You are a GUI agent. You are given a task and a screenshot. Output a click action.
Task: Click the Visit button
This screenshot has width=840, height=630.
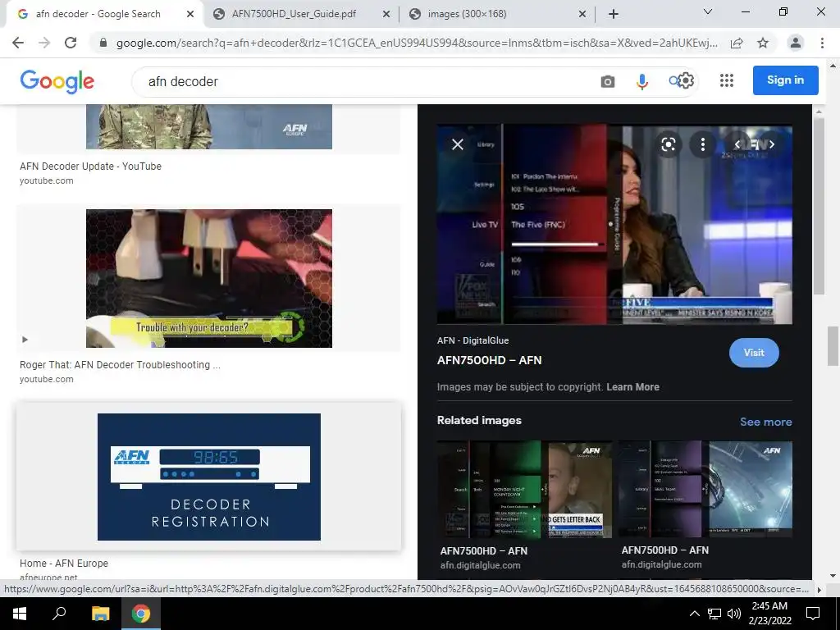(x=754, y=353)
